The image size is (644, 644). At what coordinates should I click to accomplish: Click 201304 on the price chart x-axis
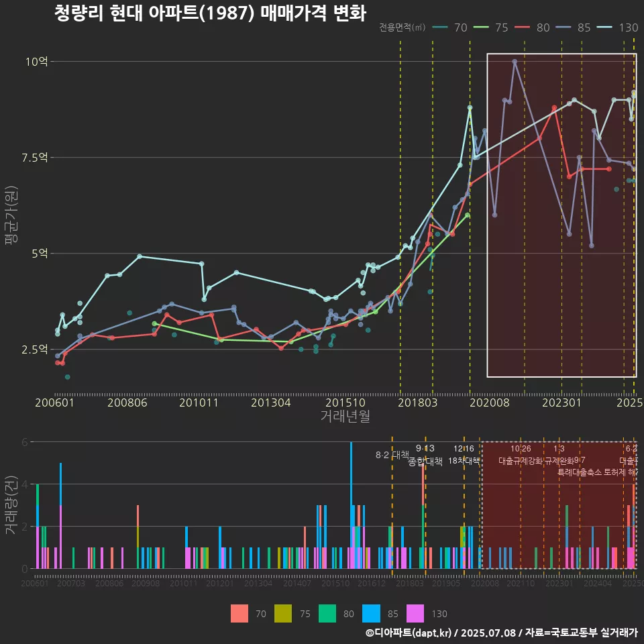(271, 402)
